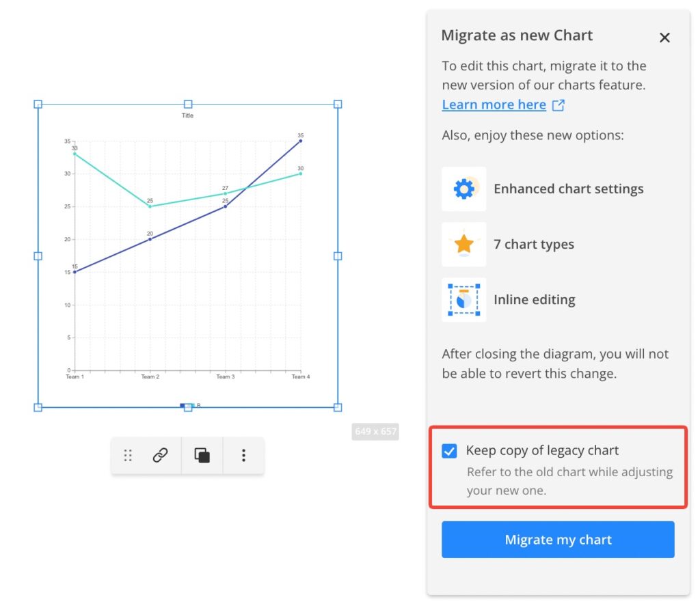The width and height of the screenshot is (700, 606).
Task: Click the duplicate layers icon
Action: [202, 456]
